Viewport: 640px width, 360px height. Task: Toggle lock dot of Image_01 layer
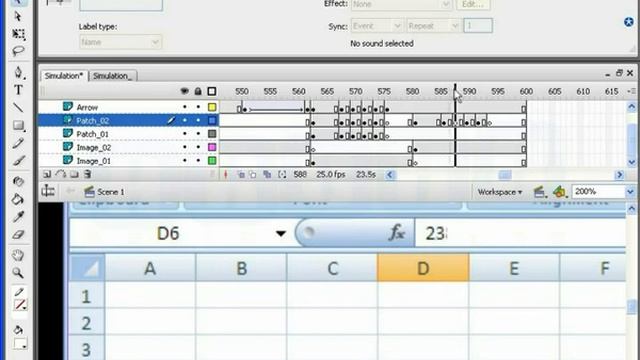tap(198, 161)
